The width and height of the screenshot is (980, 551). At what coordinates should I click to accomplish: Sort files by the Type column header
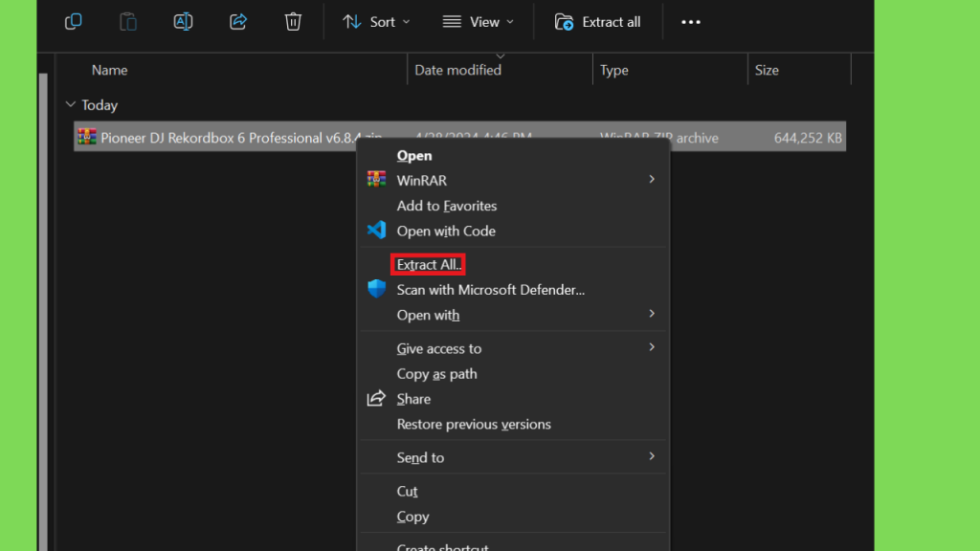click(x=614, y=70)
